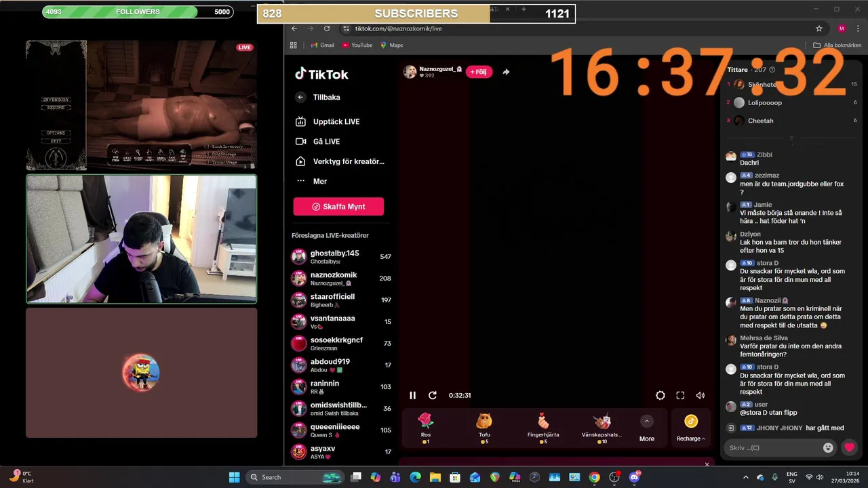This screenshot has width=868, height=488.
Task: Open Recharge coins menu
Action: click(x=691, y=428)
